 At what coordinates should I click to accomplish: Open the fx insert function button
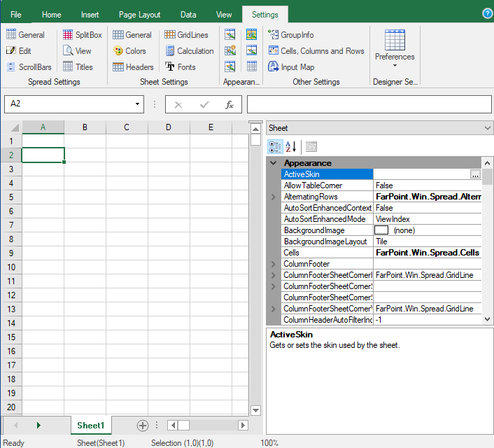click(x=230, y=105)
